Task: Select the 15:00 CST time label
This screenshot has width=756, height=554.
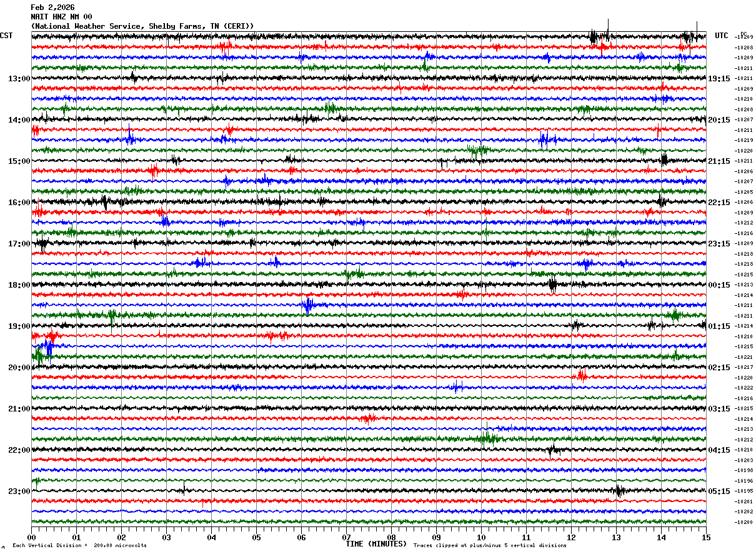Action: [x=19, y=161]
